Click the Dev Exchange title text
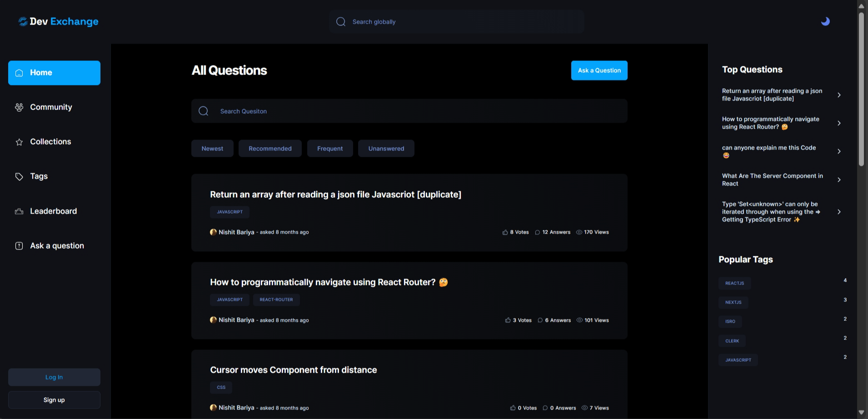 [x=64, y=21]
